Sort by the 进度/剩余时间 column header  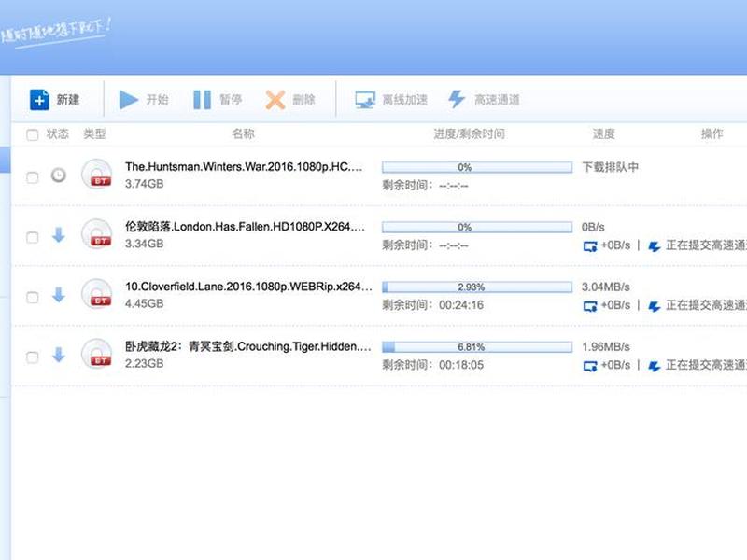click(470, 133)
